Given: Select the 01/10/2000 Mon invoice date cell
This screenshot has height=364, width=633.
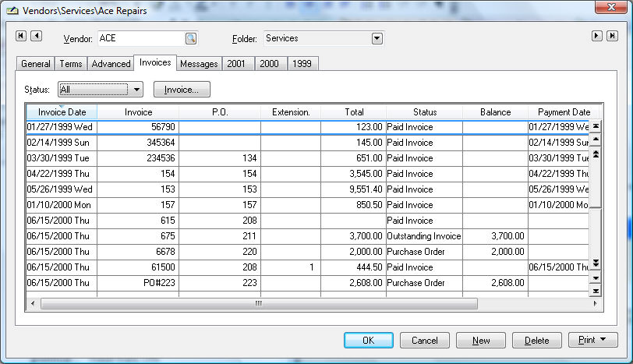Looking at the screenshot, I should (62, 205).
